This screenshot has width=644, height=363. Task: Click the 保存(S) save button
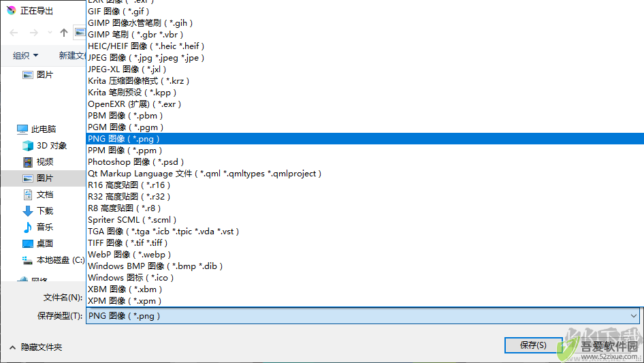[x=533, y=345]
